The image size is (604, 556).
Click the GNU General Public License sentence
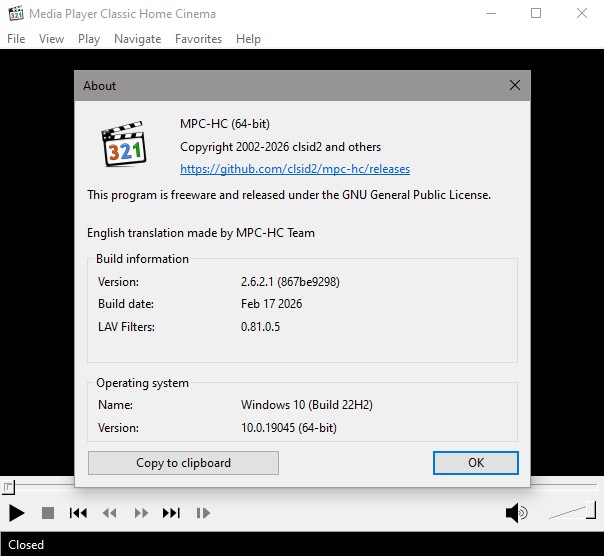(x=289, y=195)
